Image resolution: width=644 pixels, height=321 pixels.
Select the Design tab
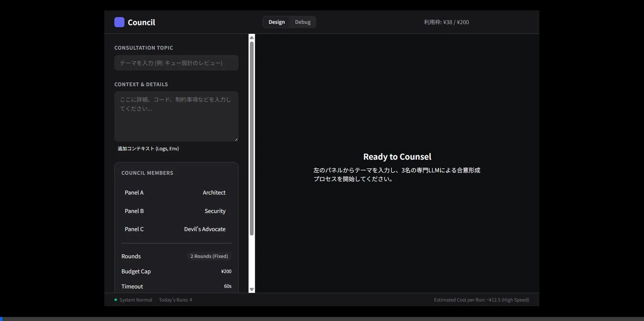point(276,22)
